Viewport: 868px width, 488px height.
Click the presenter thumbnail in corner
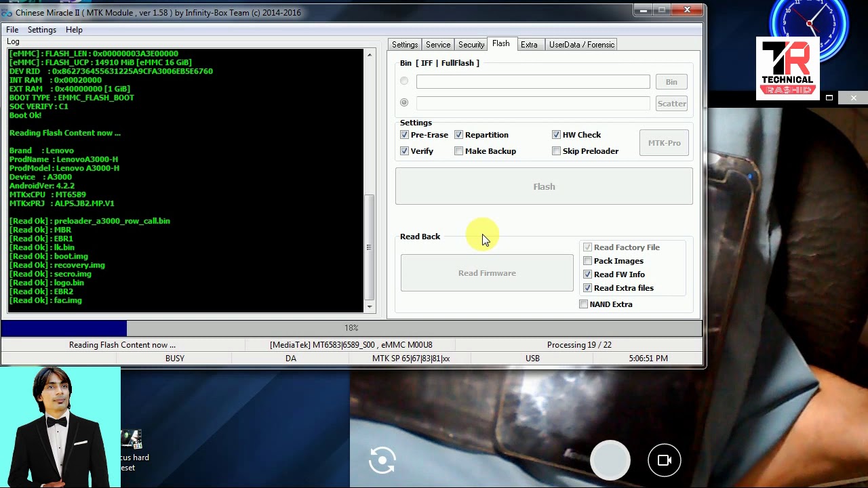(x=60, y=427)
